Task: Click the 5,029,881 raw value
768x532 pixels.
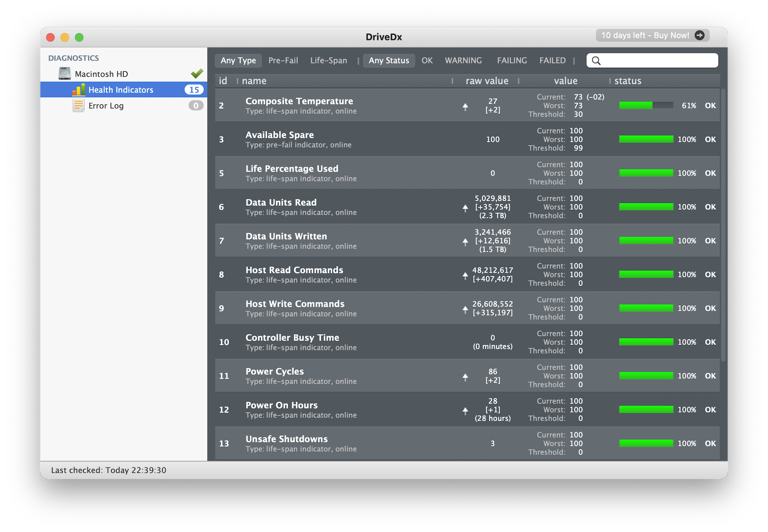Action: click(x=492, y=198)
